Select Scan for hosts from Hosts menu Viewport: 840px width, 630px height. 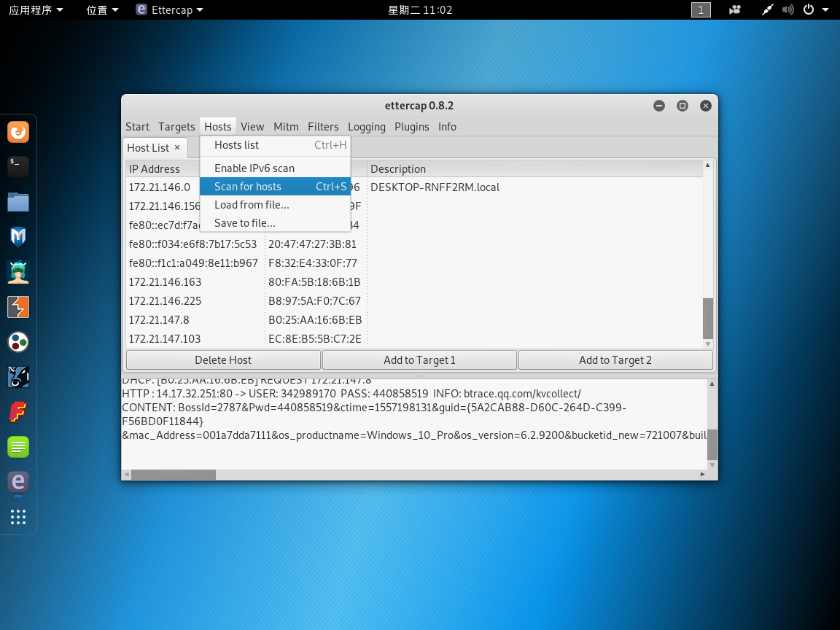coord(248,186)
